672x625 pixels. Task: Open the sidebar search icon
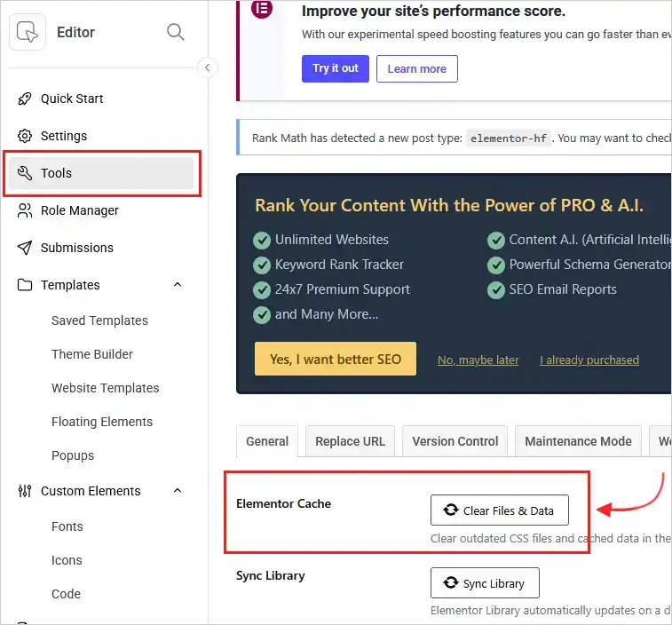pyautogui.click(x=176, y=32)
